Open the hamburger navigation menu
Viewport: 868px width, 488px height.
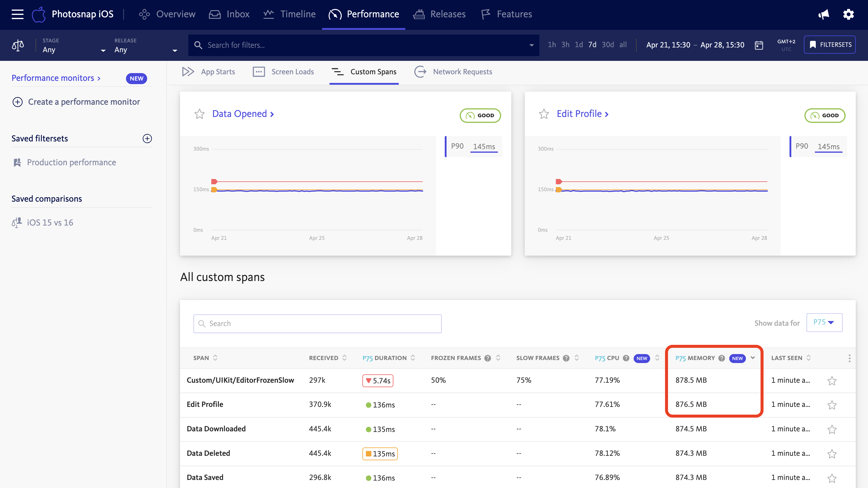(17, 14)
